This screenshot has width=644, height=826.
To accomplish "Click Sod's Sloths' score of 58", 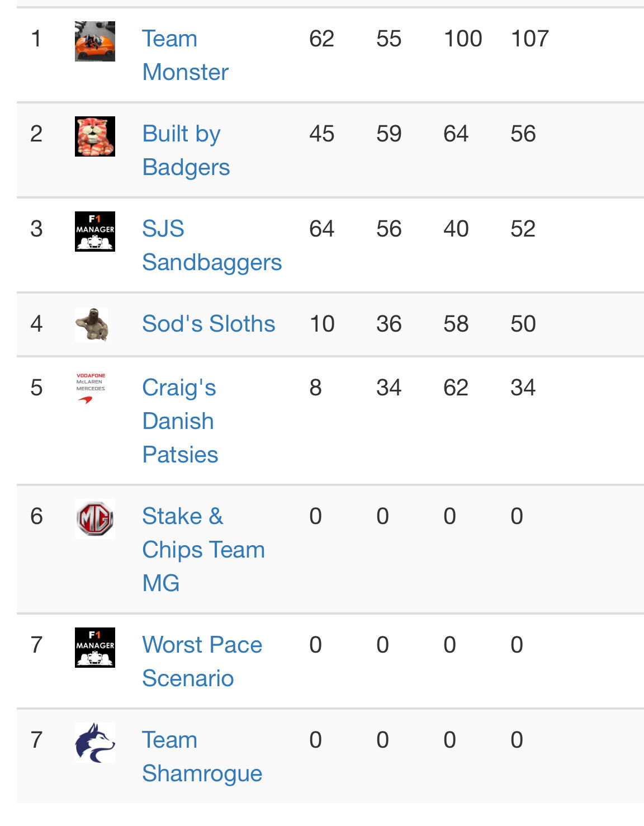I will [456, 324].
